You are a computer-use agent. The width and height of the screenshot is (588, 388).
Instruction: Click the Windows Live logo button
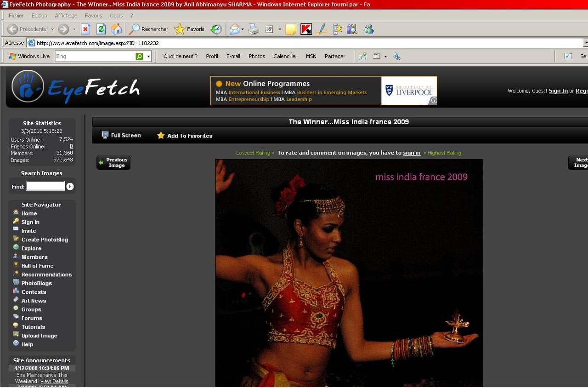tap(29, 56)
